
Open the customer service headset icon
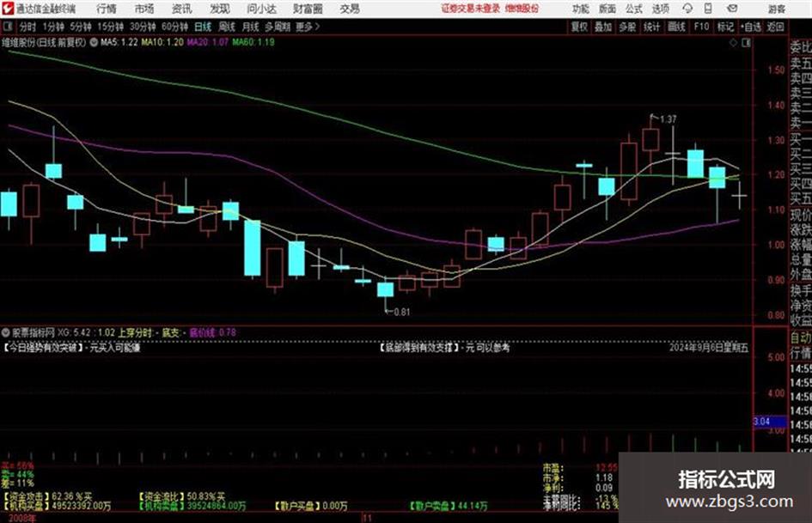click(x=687, y=9)
